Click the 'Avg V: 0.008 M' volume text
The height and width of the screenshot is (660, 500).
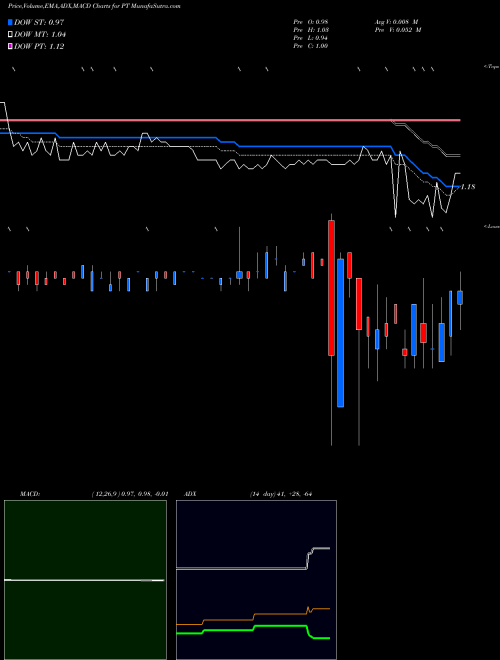(x=396, y=22)
